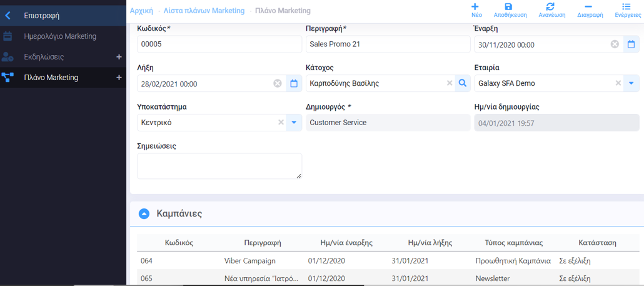
Task: Clear the Λήξη date value
Action: (x=278, y=83)
